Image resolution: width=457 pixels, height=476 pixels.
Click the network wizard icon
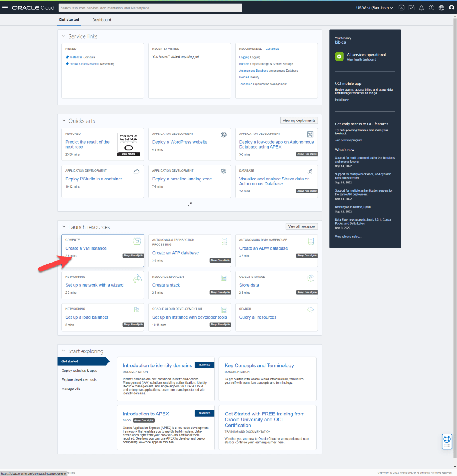click(137, 278)
